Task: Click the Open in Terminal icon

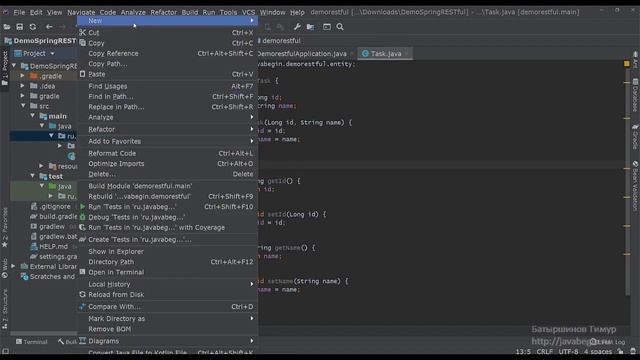Action: pyautogui.click(x=82, y=272)
